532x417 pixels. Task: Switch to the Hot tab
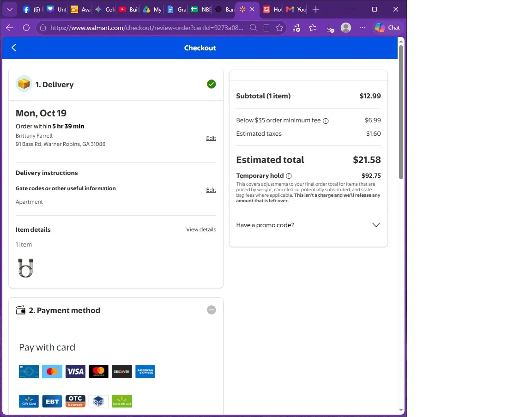[x=272, y=10]
